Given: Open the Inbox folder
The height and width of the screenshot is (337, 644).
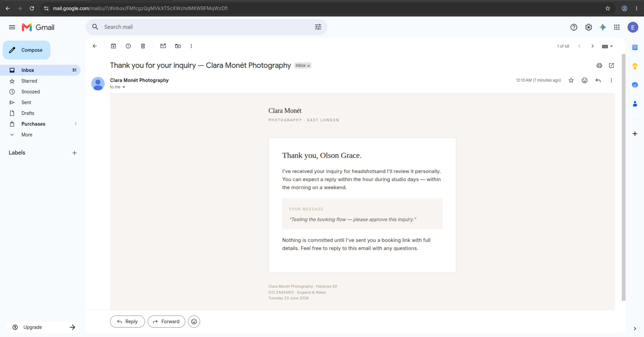Looking at the screenshot, I should 40,70.
